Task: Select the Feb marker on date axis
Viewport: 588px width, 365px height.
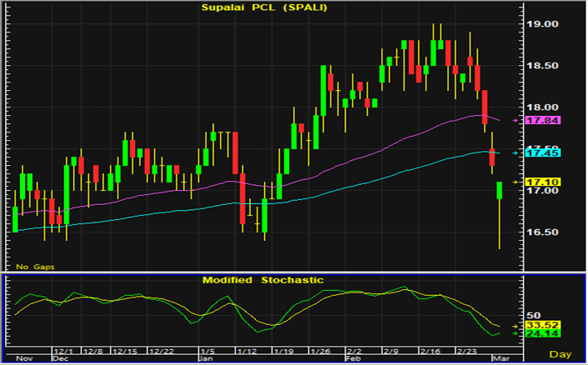Action: coord(353,357)
